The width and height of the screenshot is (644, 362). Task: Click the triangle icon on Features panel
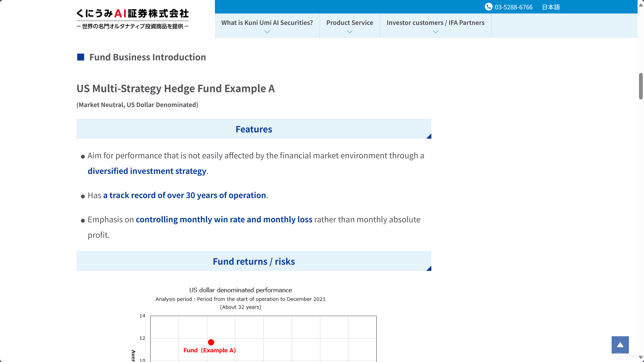coord(429,136)
